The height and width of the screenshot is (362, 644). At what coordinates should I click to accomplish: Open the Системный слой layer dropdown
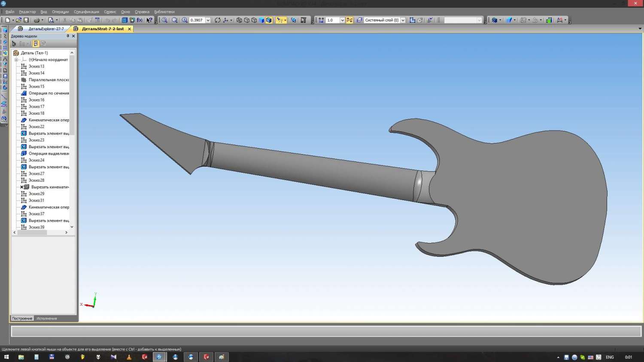tap(403, 20)
